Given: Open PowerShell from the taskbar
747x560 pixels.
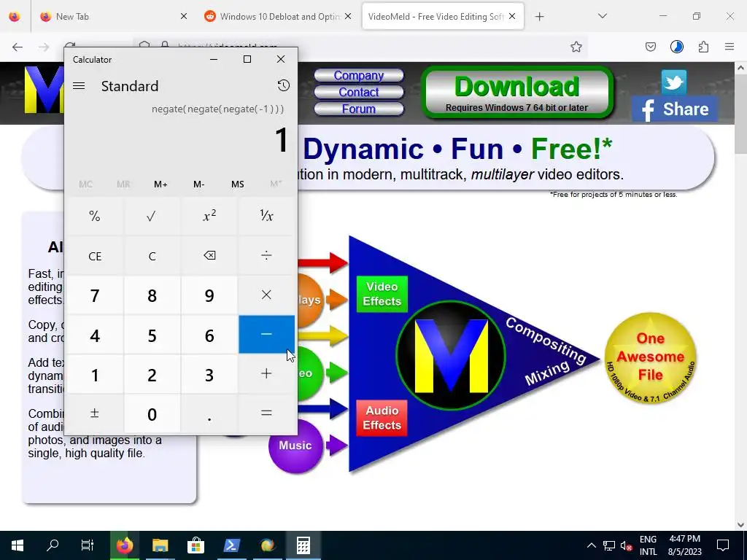Looking at the screenshot, I should [231, 545].
